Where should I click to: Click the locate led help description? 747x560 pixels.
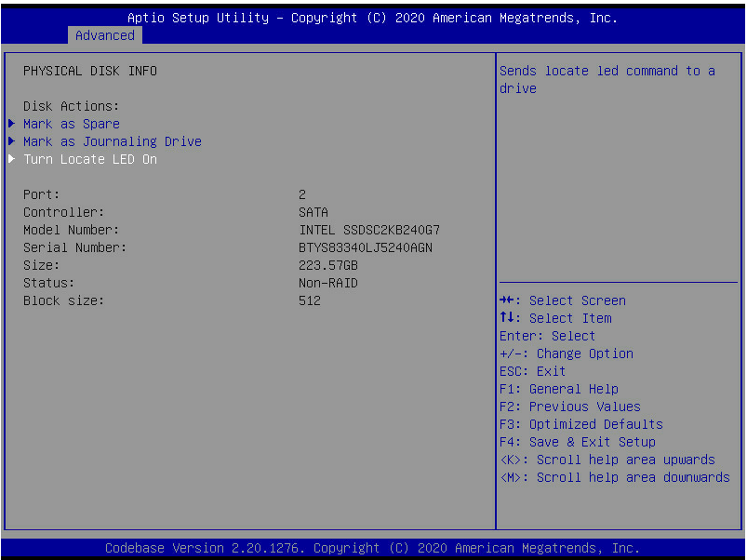coord(607,79)
